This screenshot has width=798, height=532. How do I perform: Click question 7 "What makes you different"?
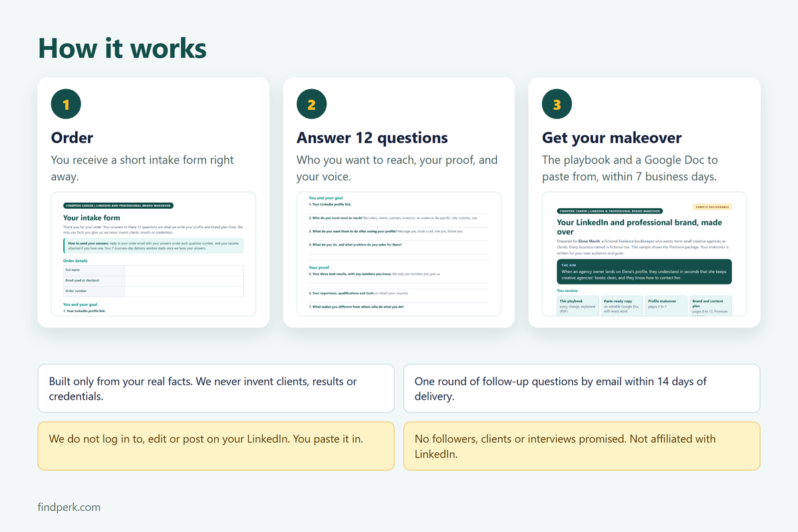coord(356,307)
